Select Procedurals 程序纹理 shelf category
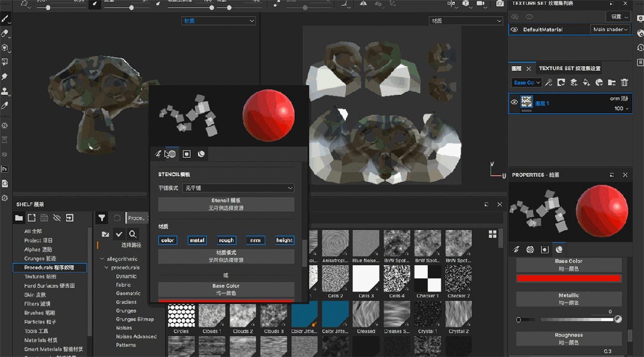 pos(49,268)
